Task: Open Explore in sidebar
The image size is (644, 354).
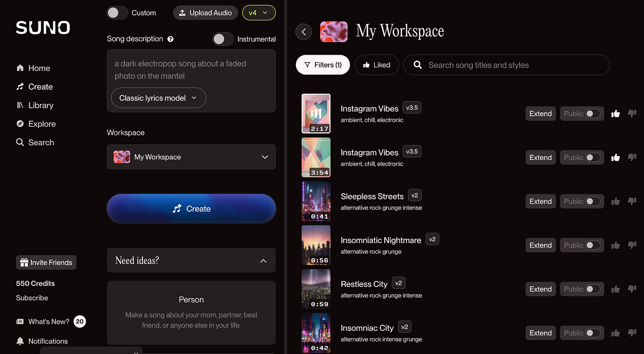Action: click(x=36, y=124)
